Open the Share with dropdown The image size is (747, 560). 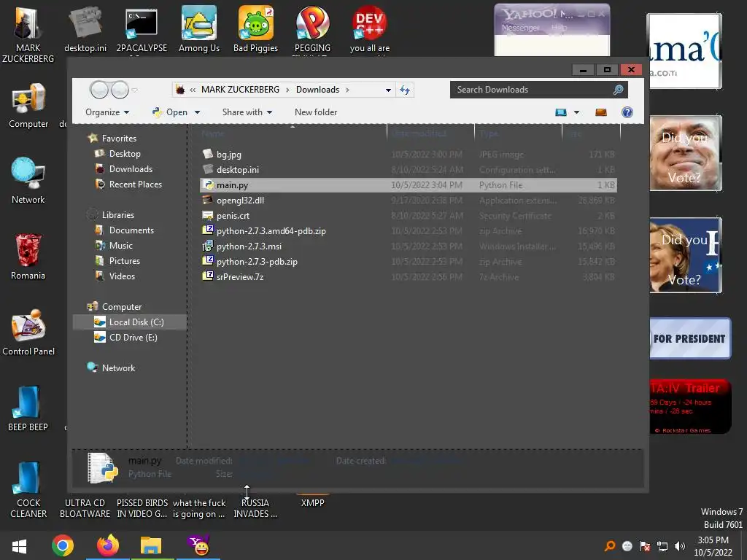click(x=247, y=112)
